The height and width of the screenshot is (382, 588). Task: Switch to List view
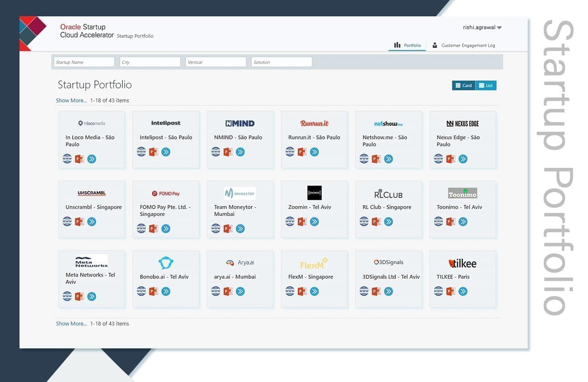[x=486, y=85]
